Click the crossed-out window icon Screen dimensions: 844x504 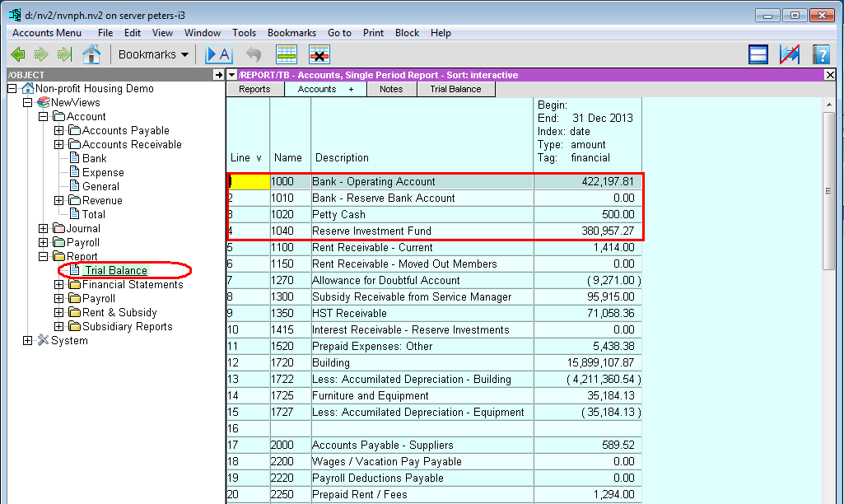[790, 54]
